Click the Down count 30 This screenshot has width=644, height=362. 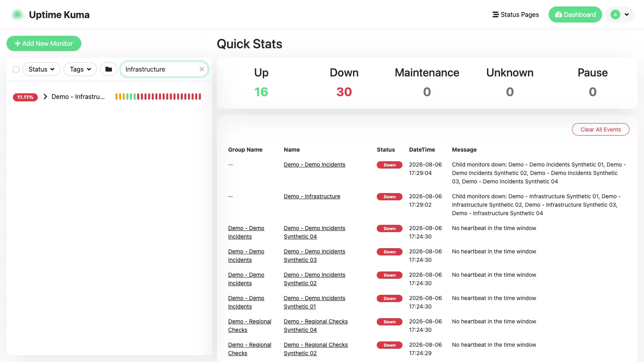[x=344, y=92]
